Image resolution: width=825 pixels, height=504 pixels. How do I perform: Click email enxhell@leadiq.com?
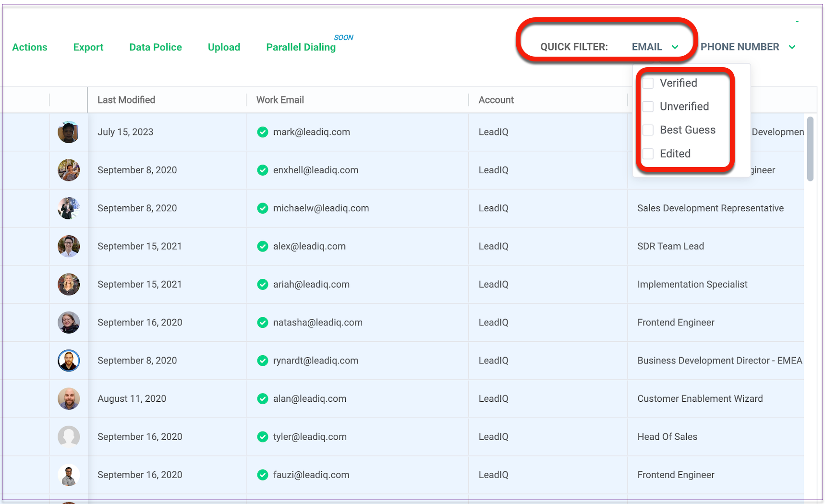point(315,170)
